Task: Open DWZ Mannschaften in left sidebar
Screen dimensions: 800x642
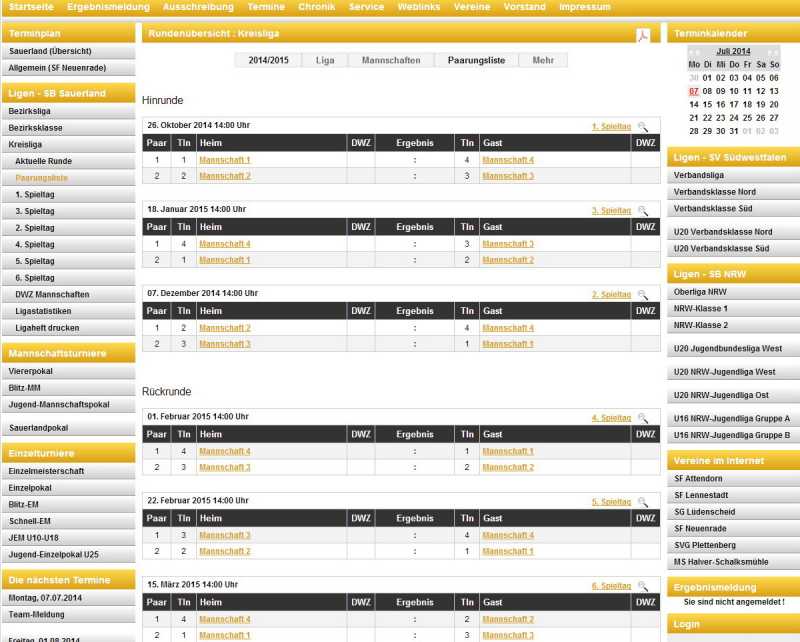Action: pos(52,295)
